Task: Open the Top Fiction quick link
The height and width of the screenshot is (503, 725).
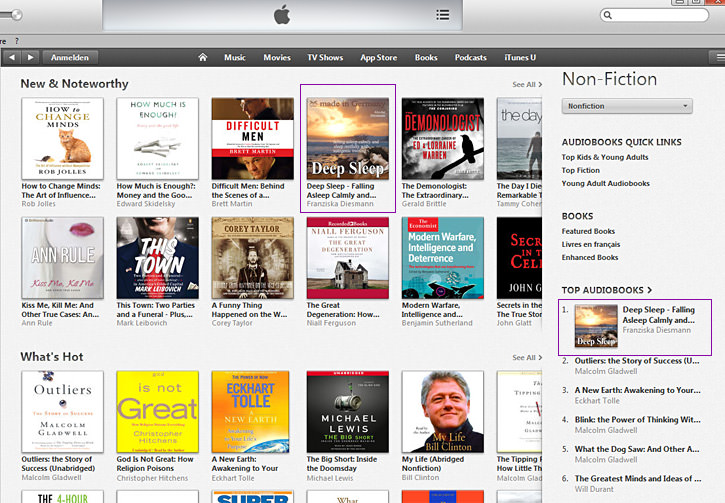Action: point(580,170)
